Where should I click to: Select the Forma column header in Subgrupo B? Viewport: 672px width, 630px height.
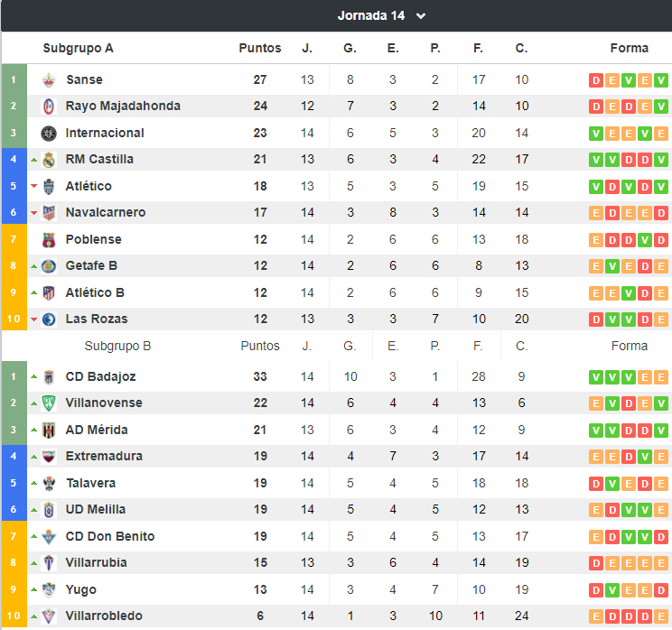tap(630, 346)
